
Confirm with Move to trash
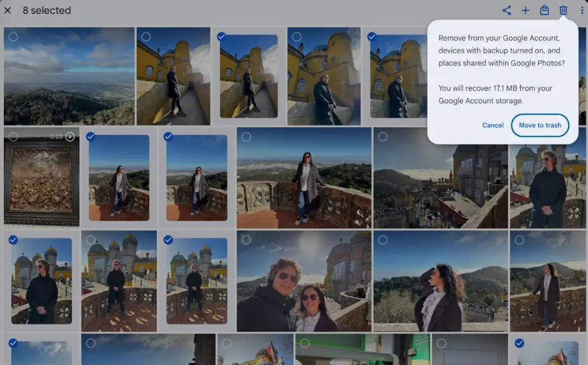click(540, 125)
